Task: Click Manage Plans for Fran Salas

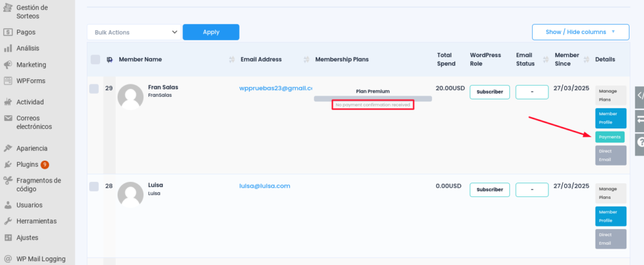Action: [611, 95]
